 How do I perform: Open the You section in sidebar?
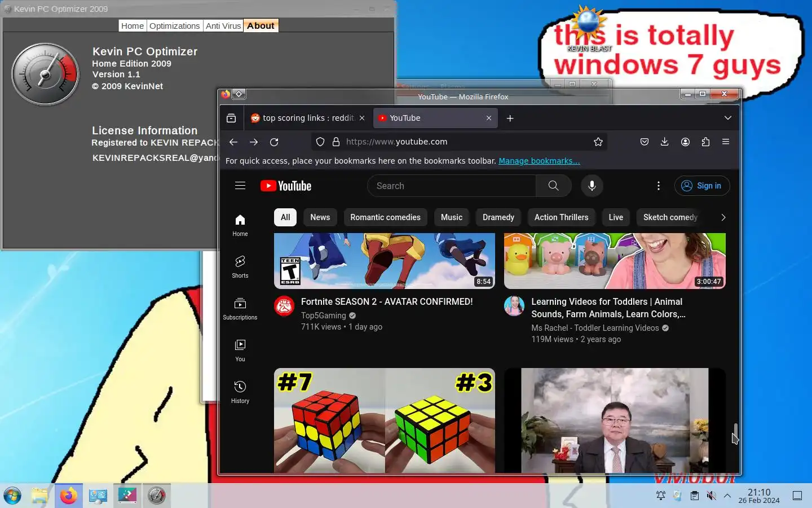[x=240, y=351]
